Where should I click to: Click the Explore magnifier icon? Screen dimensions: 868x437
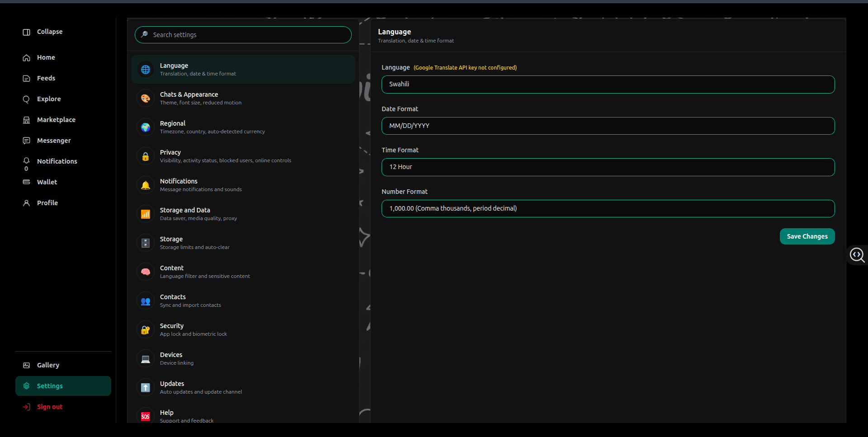click(27, 99)
